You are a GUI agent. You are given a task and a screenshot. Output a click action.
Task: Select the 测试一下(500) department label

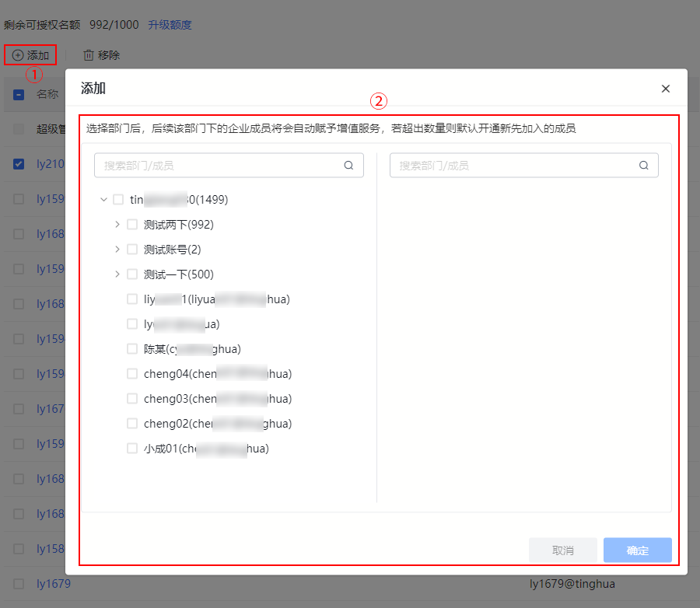click(x=179, y=274)
